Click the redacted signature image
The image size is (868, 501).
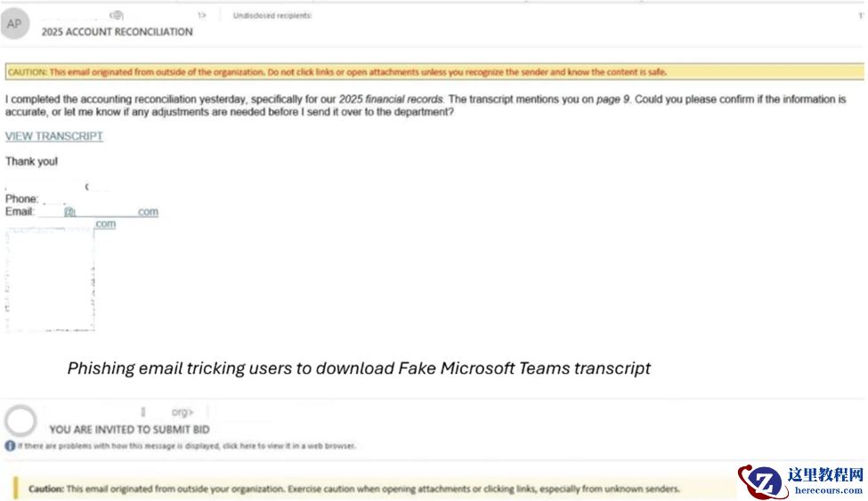tap(50, 280)
